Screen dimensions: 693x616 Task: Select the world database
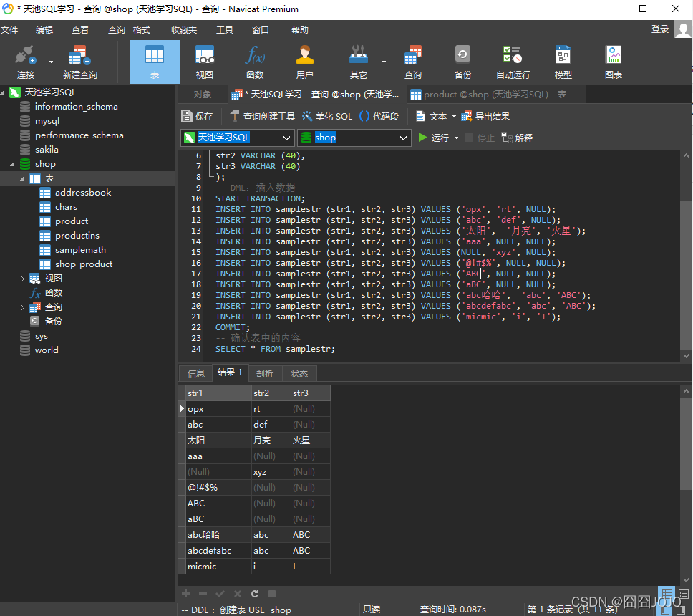coord(47,350)
